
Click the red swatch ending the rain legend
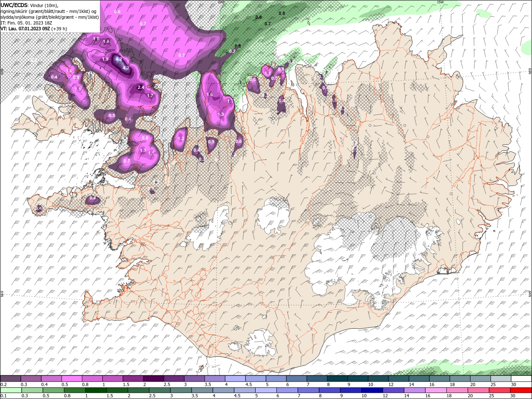pos(521,390)
